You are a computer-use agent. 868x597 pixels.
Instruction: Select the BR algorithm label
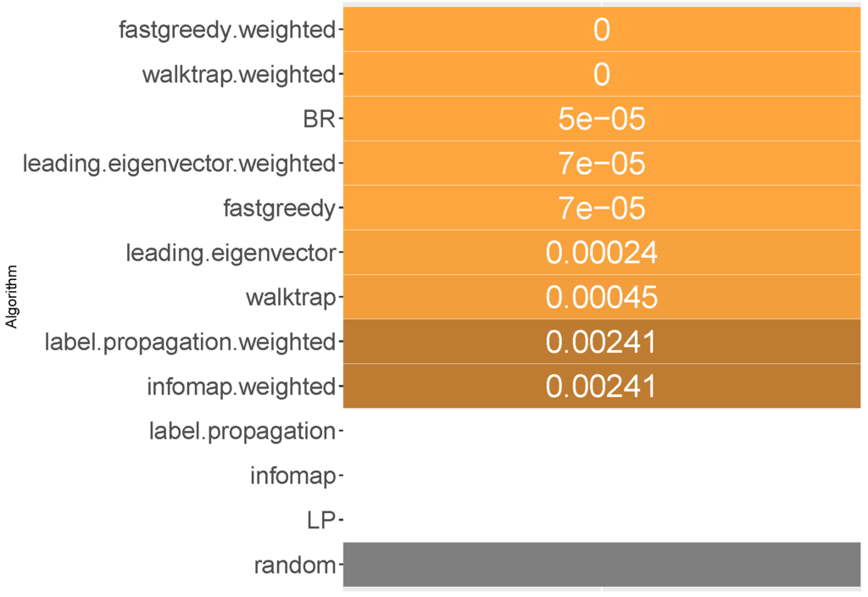pyautogui.click(x=319, y=120)
